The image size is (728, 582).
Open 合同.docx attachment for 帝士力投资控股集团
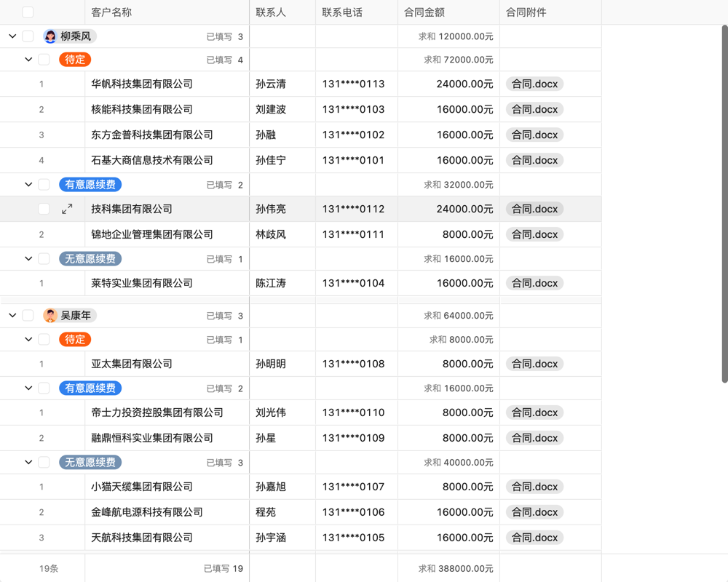(534, 412)
